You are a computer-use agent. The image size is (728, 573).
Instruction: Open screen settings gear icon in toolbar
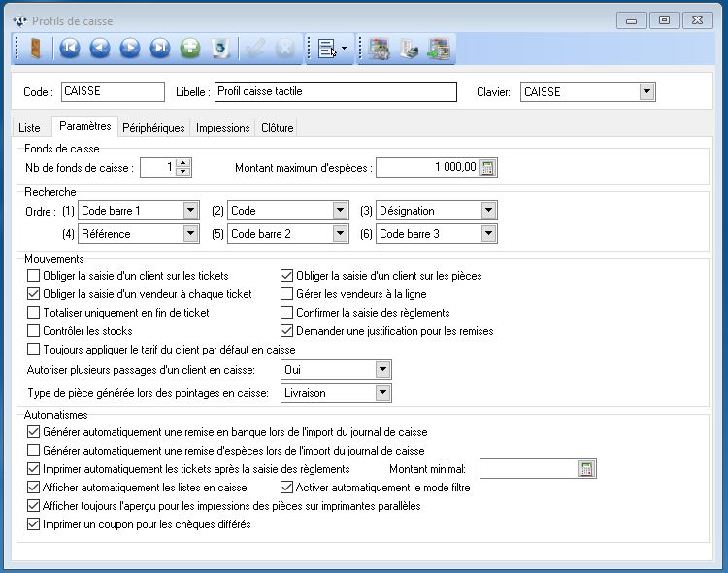point(379,49)
